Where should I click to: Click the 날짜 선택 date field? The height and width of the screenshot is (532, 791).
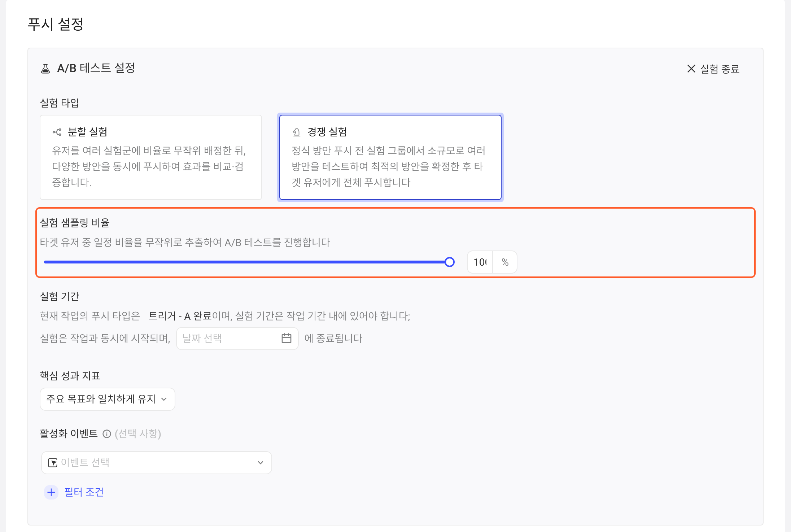pos(237,339)
